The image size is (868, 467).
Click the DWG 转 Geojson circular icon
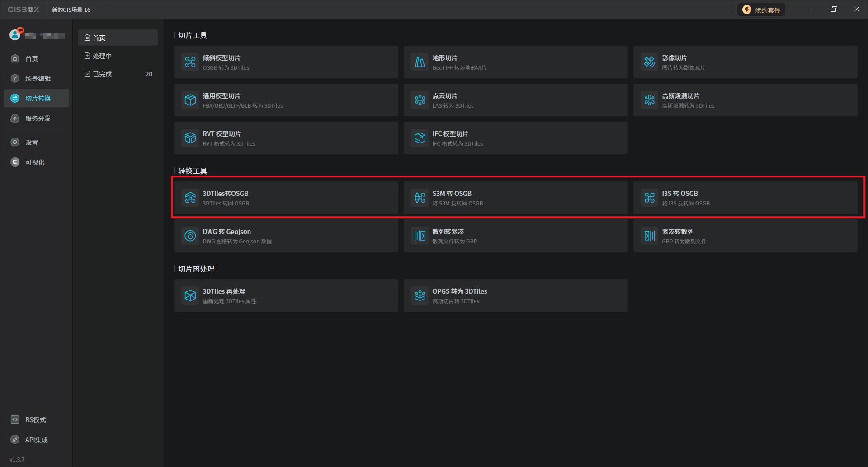click(190, 236)
